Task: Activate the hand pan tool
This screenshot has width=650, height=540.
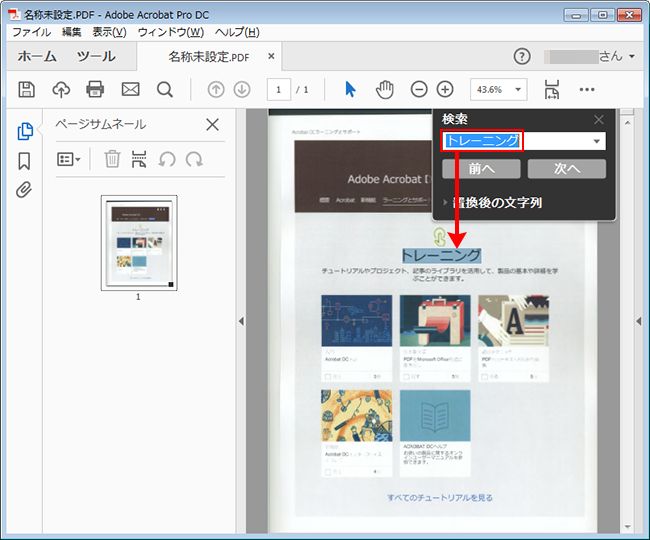Action: coord(385,89)
